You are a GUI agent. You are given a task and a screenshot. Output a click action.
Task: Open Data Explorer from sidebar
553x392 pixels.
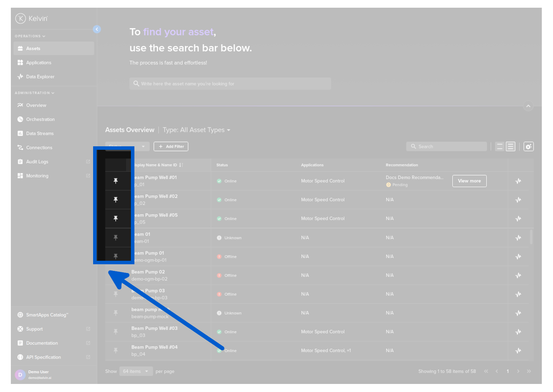pos(40,77)
